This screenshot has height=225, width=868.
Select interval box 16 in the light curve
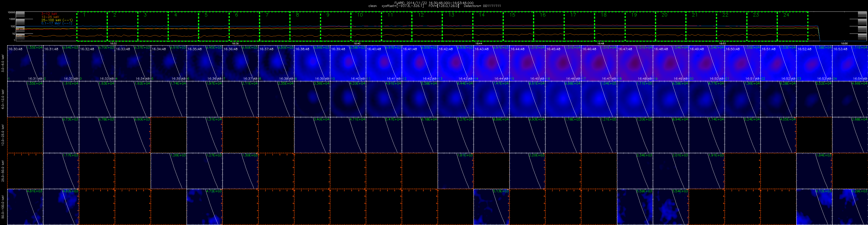(x=549, y=27)
